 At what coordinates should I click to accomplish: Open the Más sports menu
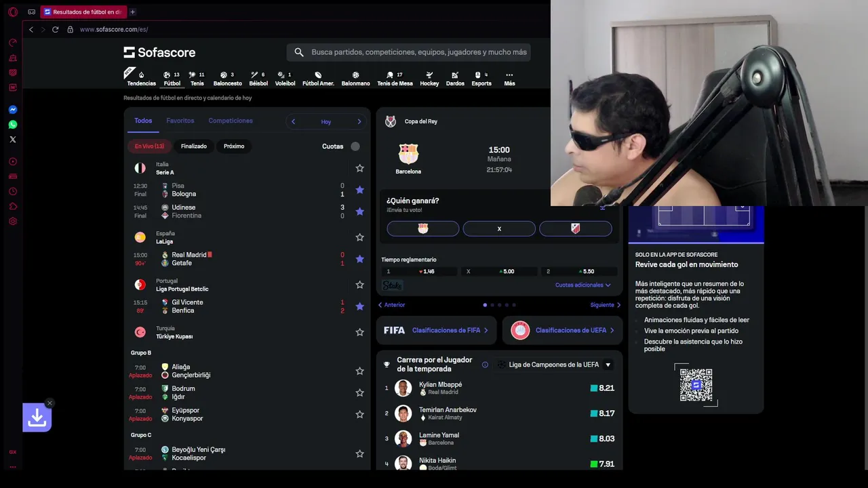509,79
